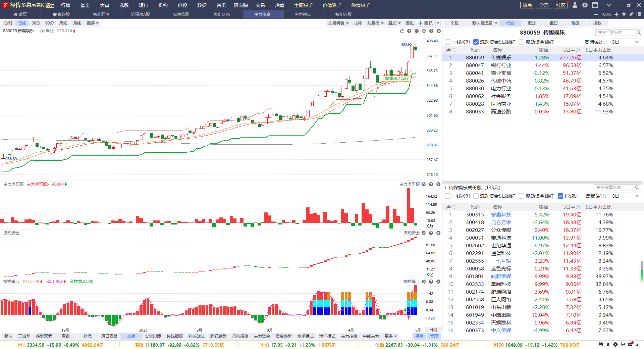This screenshot has height=349, width=644.
Task: Check 流动资金翻红 in industry panel
Action: (x=522, y=42)
